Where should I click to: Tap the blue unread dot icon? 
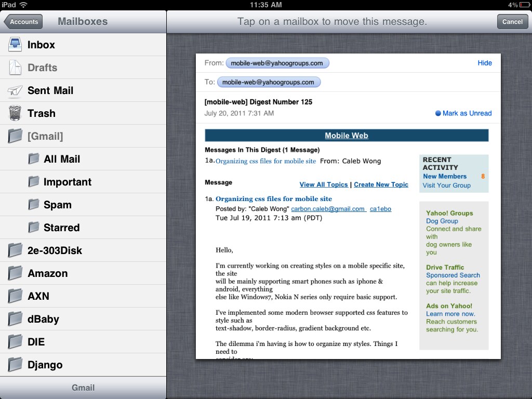click(x=438, y=113)
